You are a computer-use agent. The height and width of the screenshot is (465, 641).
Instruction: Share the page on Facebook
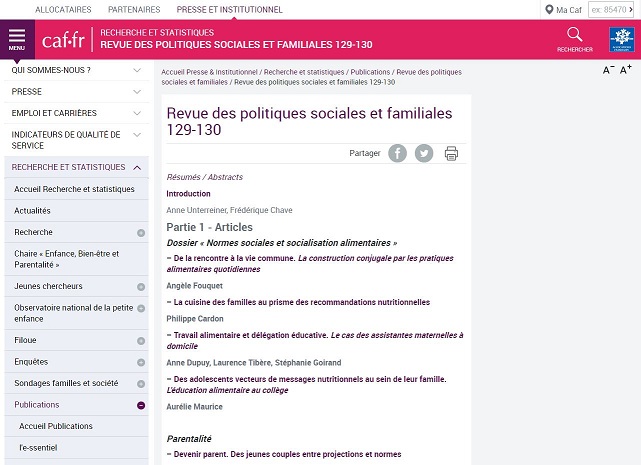(397, 153)
